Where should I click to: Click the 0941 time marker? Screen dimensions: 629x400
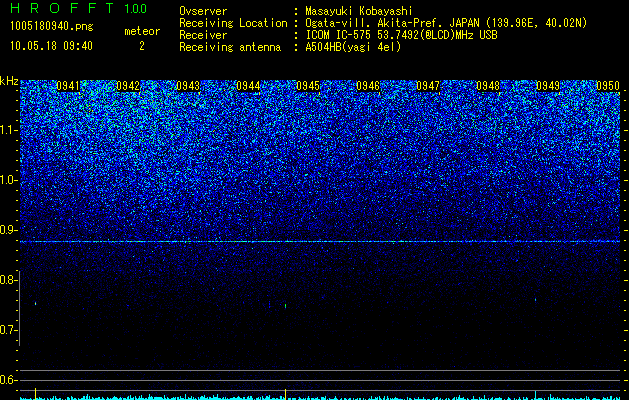pyautogui.click(x=68, y=86)
